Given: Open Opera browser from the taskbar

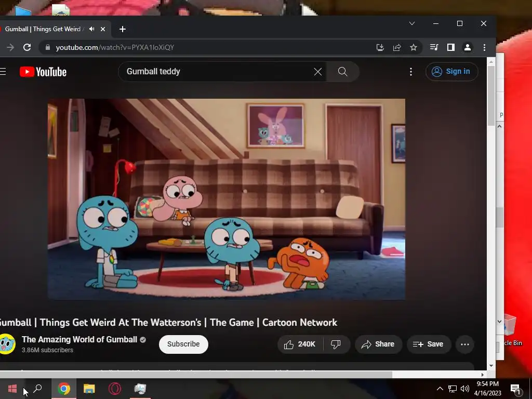Looking at the screenshot, I should click(x=115, y=389).
